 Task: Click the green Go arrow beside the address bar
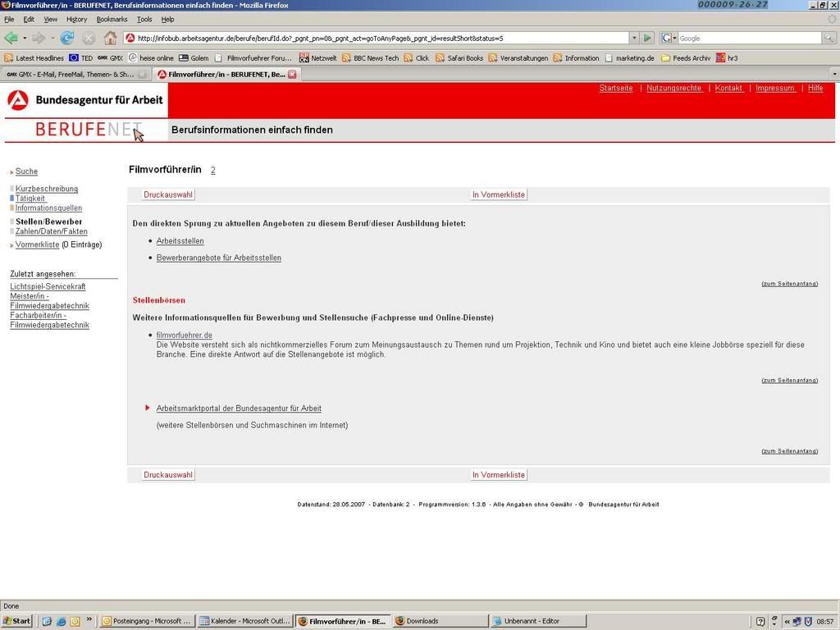click(648, 38)
